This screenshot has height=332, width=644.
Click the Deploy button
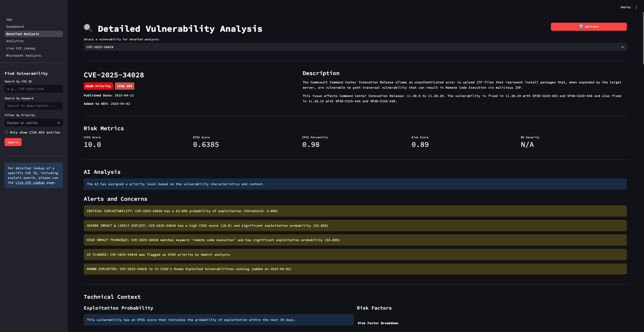[x=625, y=7]
